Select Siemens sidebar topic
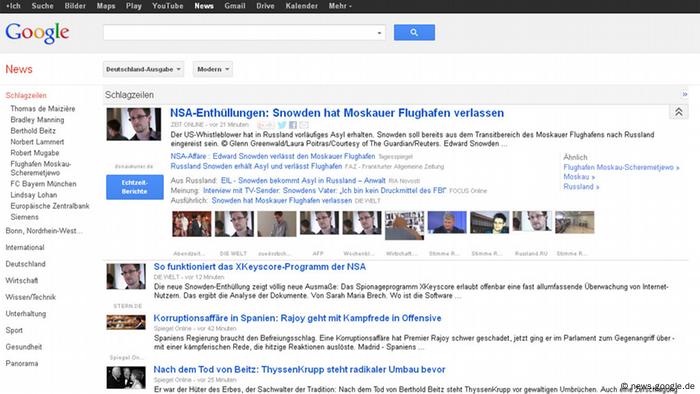 [25, 217]
